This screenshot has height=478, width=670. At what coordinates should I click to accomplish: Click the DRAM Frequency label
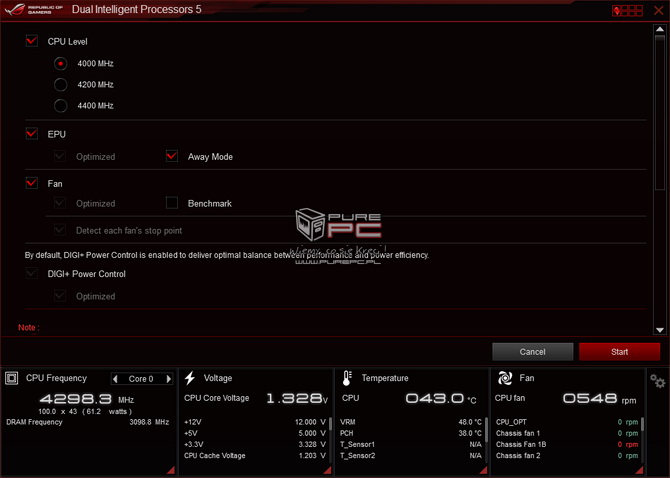point(34,422)
